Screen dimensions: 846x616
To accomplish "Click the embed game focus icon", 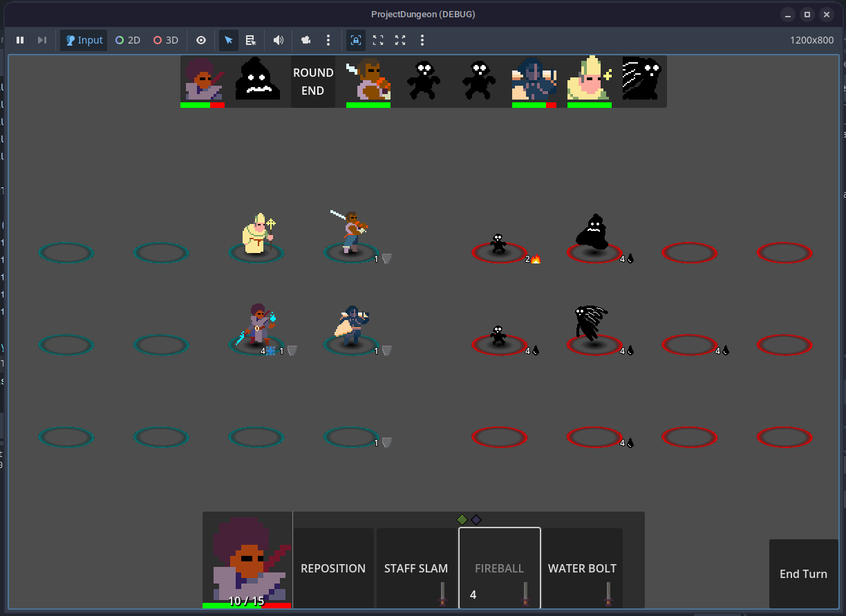I will (355, 40).
